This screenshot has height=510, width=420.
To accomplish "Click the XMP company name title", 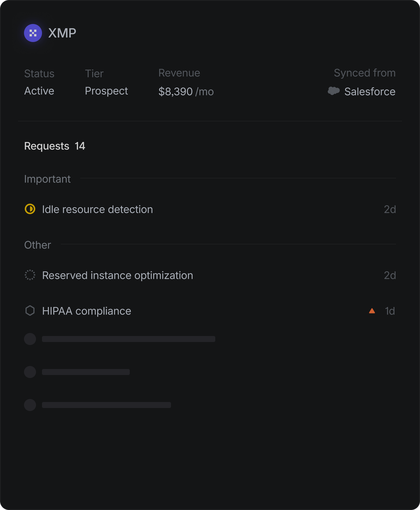I will pyautogui.click(x=62, y=33).
